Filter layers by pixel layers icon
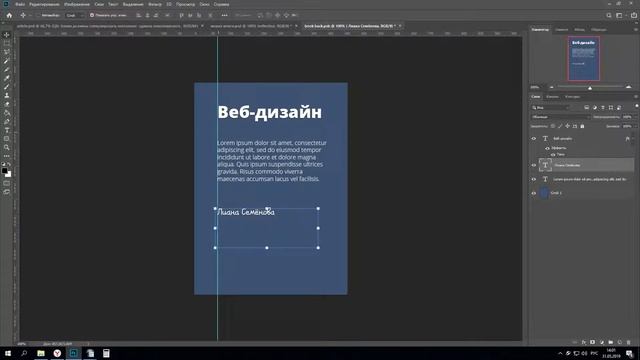This screenshot has height=360, width=640. (x=587, y=107)
